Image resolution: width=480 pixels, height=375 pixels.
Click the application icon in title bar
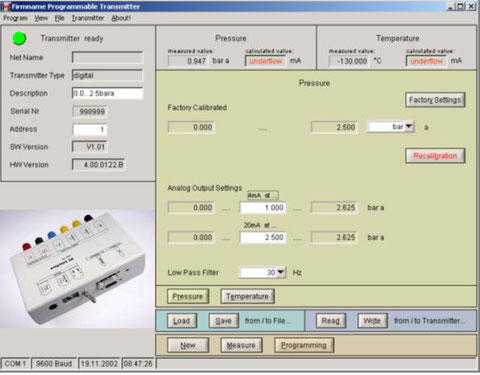pyautogui.click(x=6, y=6)
